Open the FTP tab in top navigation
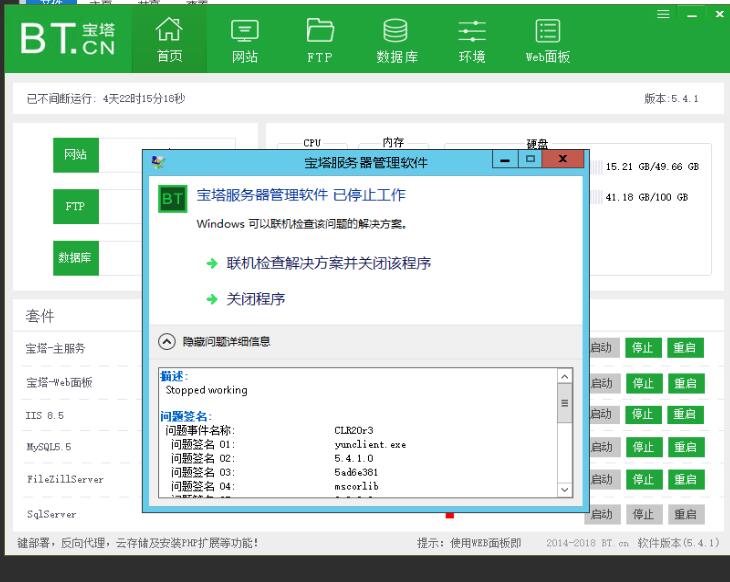730x582 pixels. click(320, 41)
